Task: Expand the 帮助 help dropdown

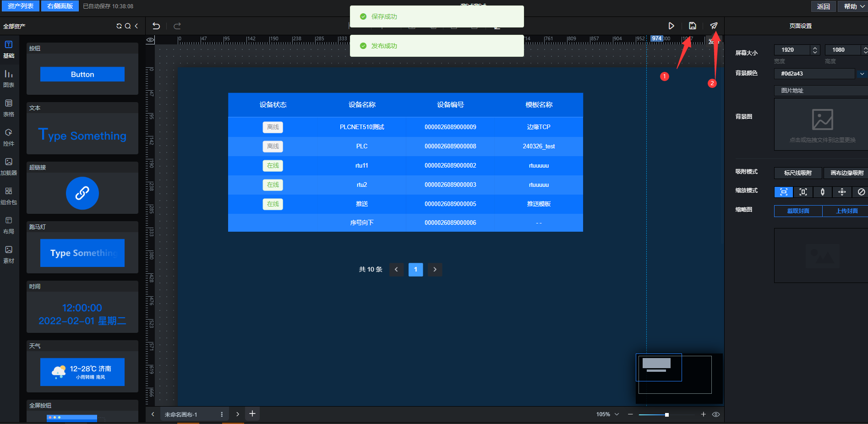Action: pos(853,6)
